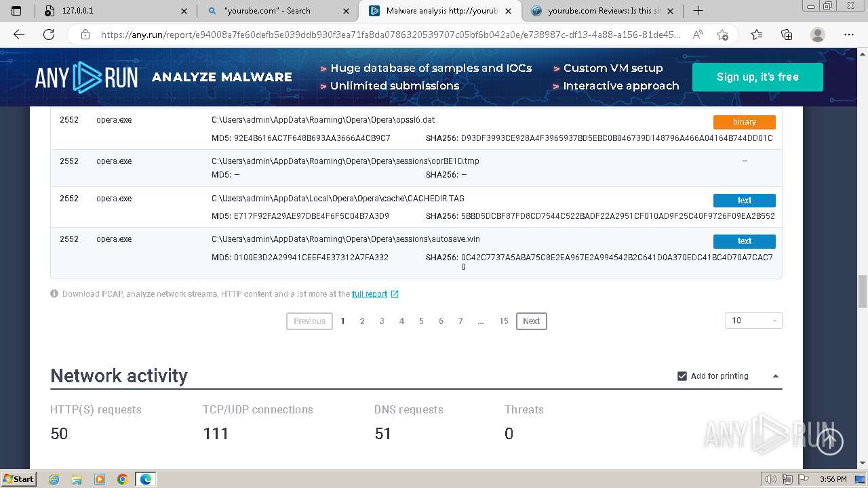Close the yourube.com Search tab
The image size is (868, 488).
coord(347,11)
